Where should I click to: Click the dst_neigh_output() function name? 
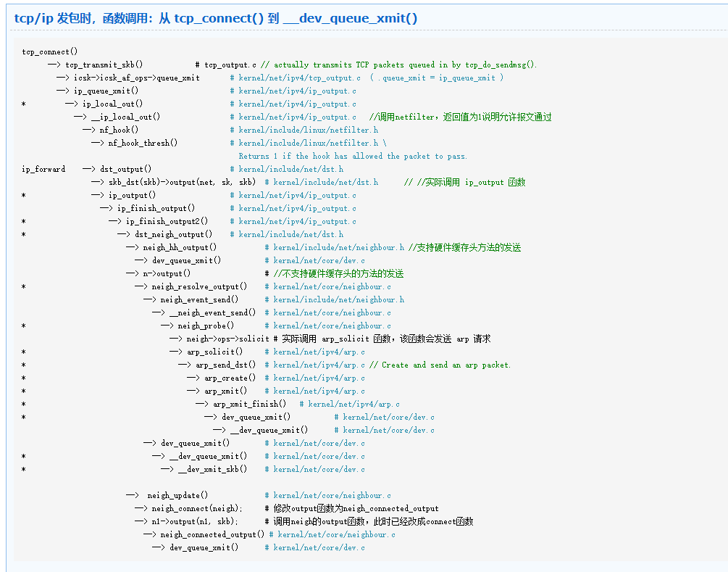(x=174, y=235)
